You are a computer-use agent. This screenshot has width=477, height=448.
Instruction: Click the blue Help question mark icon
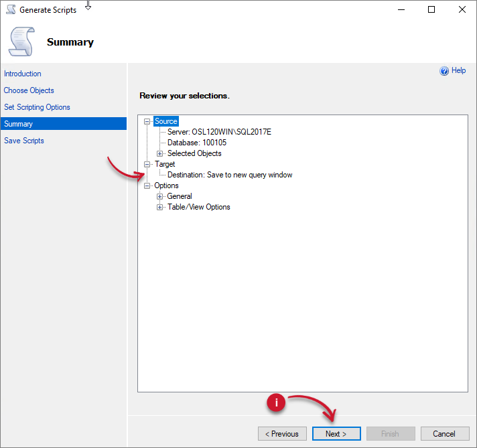444,71
